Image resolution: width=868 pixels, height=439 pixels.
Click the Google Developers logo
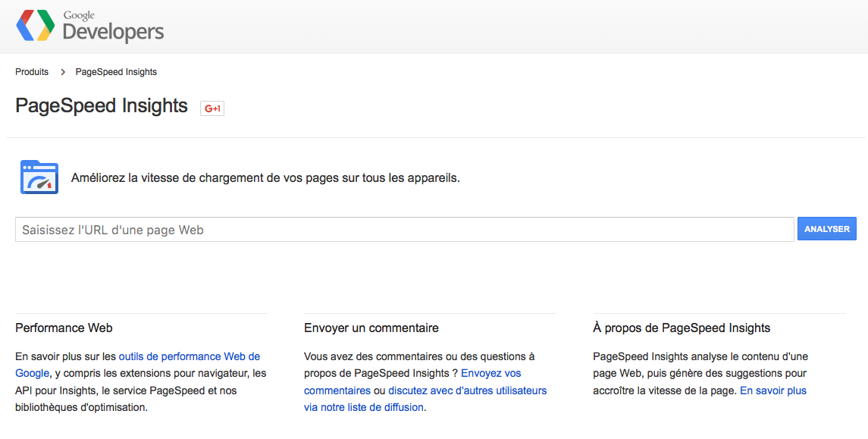(x=90, y=26)
